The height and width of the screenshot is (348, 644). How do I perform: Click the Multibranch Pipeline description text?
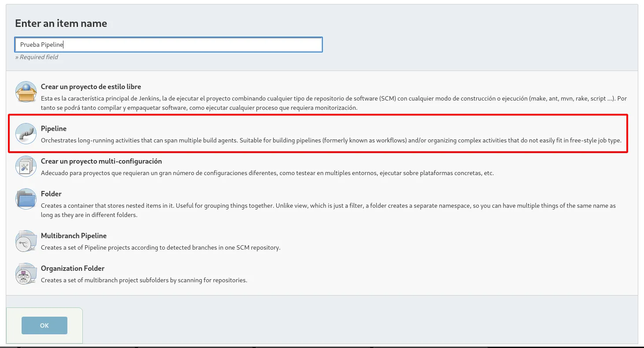160,247
